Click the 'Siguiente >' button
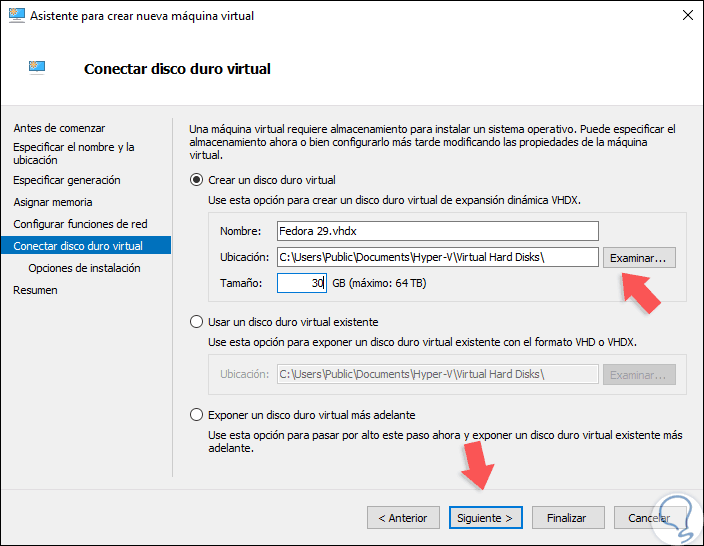 coord(485,518)
